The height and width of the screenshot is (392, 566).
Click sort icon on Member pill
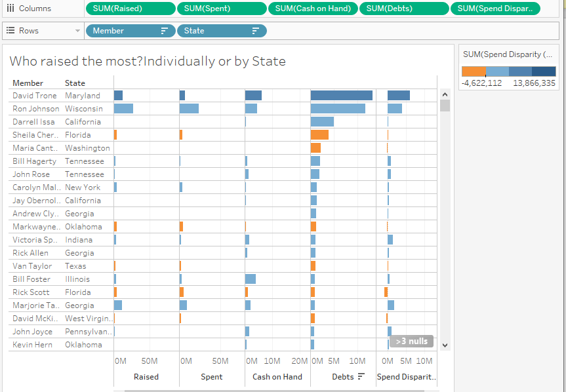[x=164, y=31]
